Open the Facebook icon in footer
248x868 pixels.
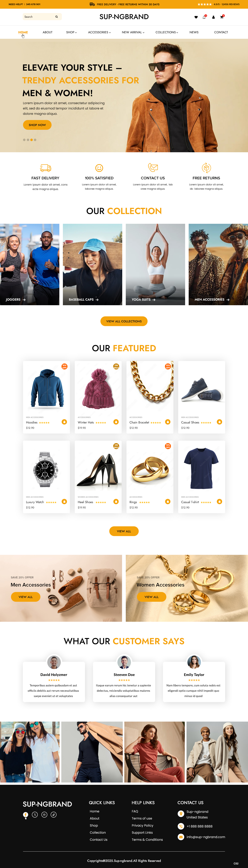26,814
